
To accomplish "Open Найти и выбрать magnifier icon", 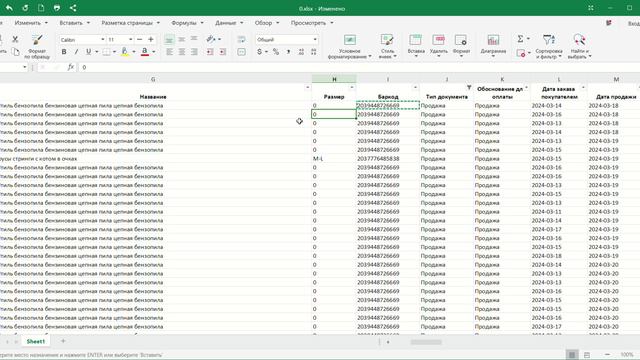I will pyautogui.click(x=579, y=40).
